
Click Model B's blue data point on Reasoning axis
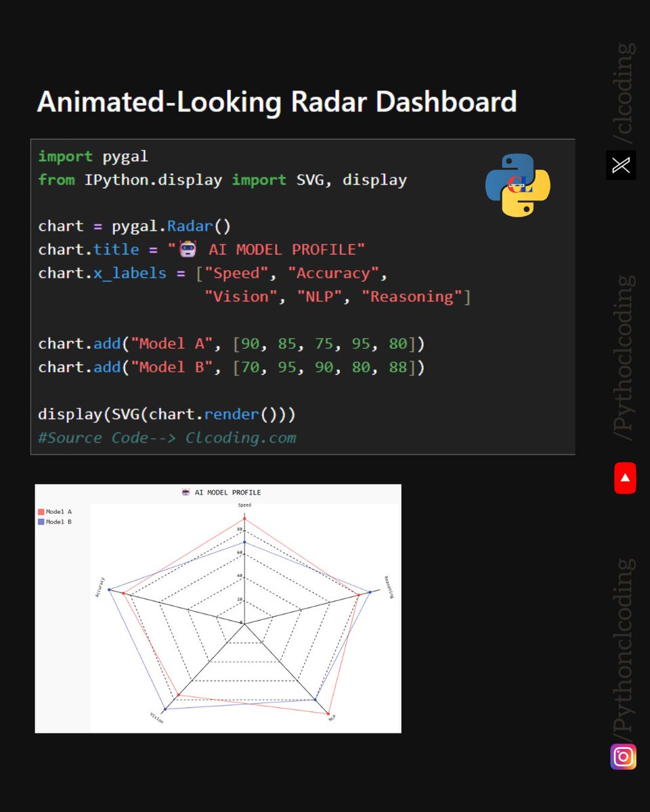coord(370,592)
